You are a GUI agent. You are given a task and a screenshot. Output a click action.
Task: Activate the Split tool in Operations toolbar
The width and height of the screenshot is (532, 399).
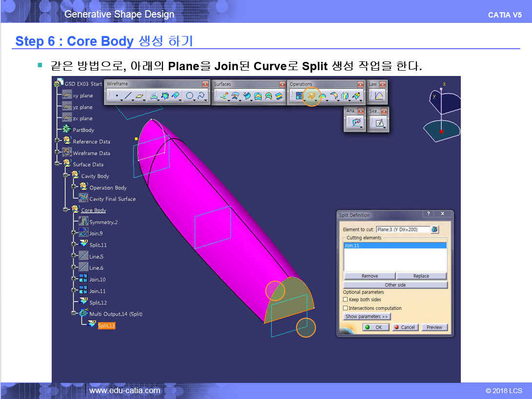pos(311,96)
